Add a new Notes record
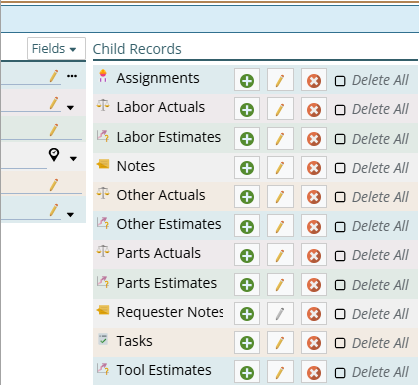 pos(247,167)
